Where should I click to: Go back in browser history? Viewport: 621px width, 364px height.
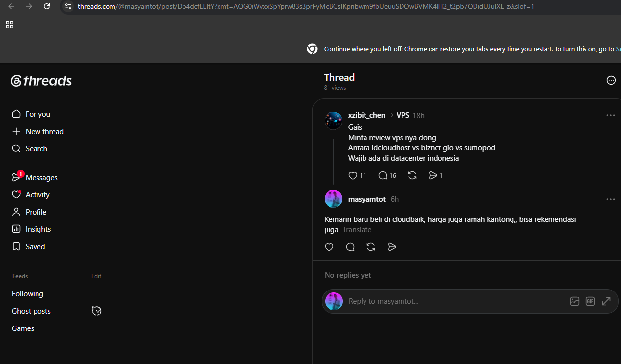click(x=11, y=6)
